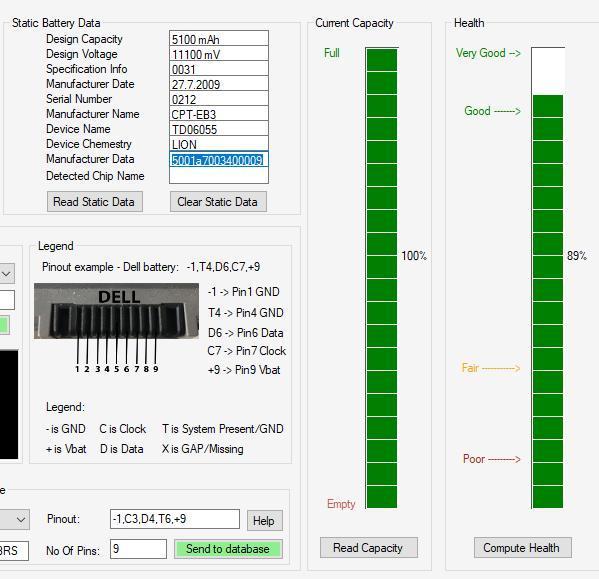Click the empty Detected Chip Name field
This screenshot has width=599, height=579.
point(219,175)
